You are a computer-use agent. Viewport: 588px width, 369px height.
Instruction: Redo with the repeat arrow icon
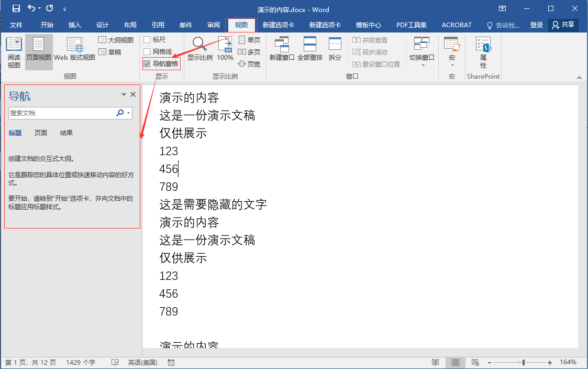(x=50, y=8)
